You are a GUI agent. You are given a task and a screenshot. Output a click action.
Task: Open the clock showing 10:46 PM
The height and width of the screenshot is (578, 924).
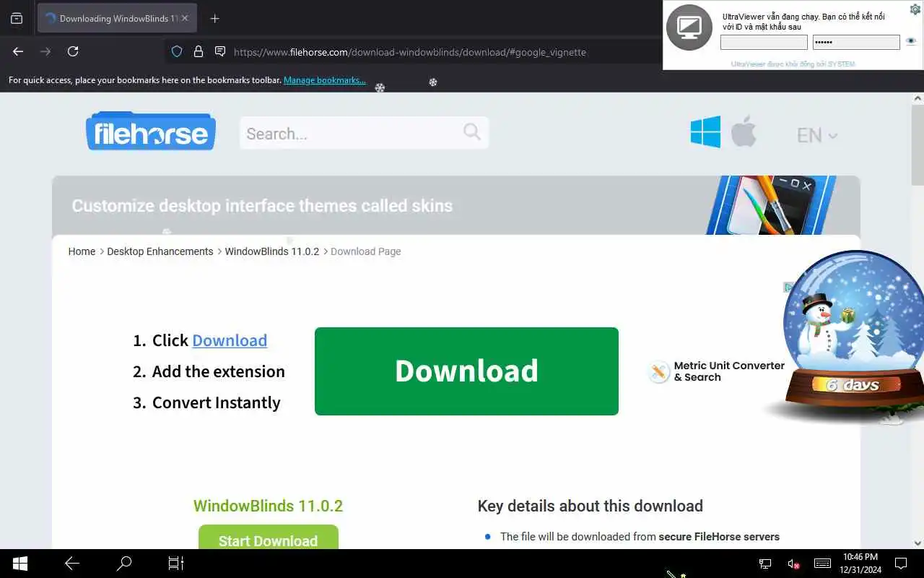[860, 564]
